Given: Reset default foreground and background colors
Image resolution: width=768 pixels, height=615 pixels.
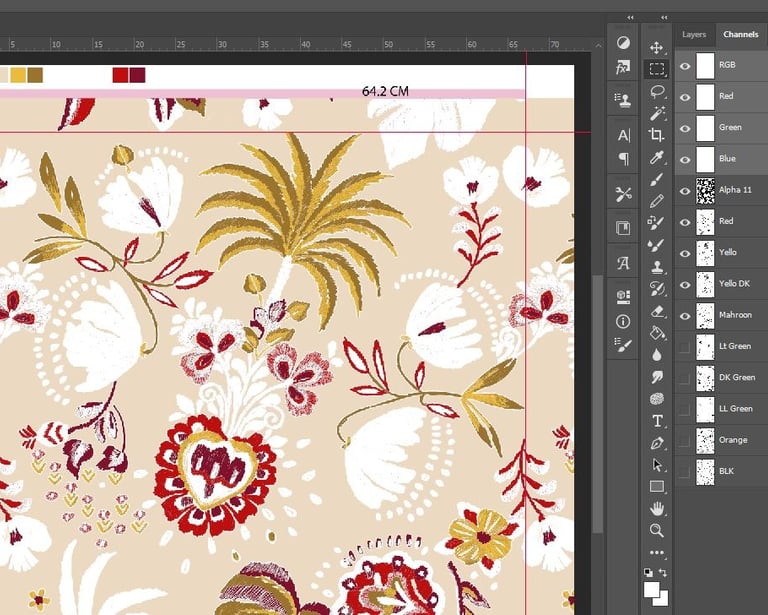Looking at the screenshot, I should 648,572.
